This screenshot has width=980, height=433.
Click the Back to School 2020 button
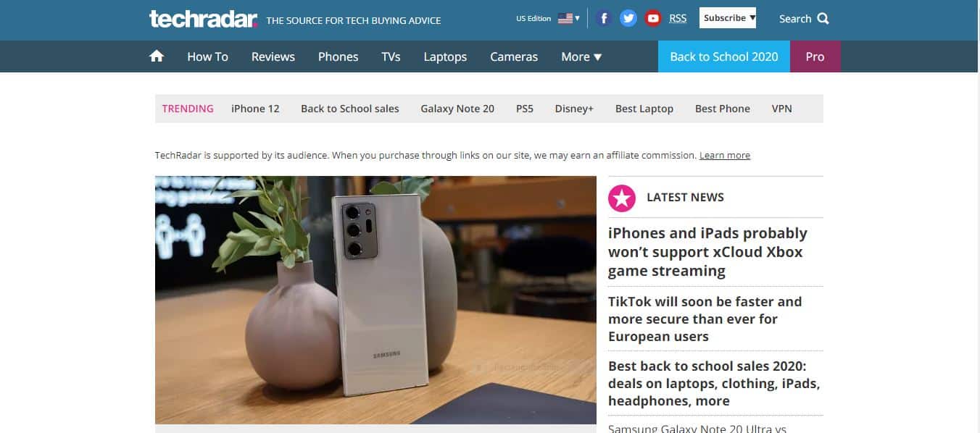724,56
